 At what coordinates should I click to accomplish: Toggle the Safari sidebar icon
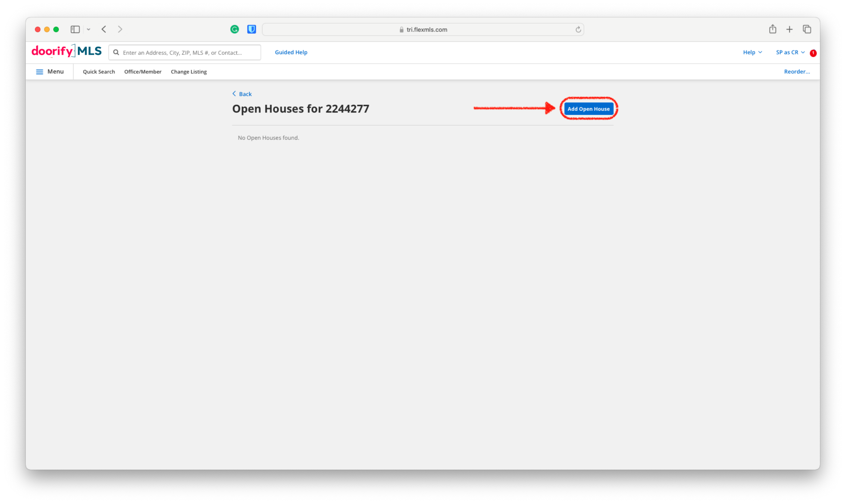click(x=75, y=30)
